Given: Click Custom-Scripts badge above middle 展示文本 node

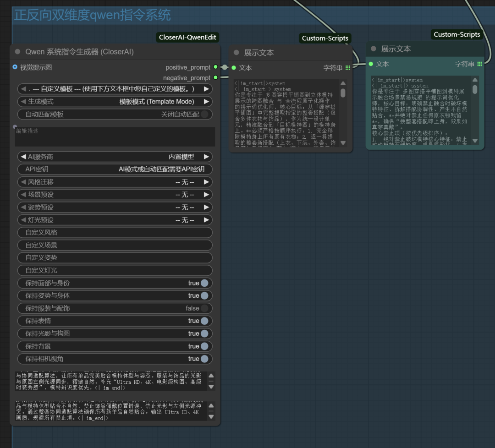Looking at the screenshot, I should [x=325, y=38].
